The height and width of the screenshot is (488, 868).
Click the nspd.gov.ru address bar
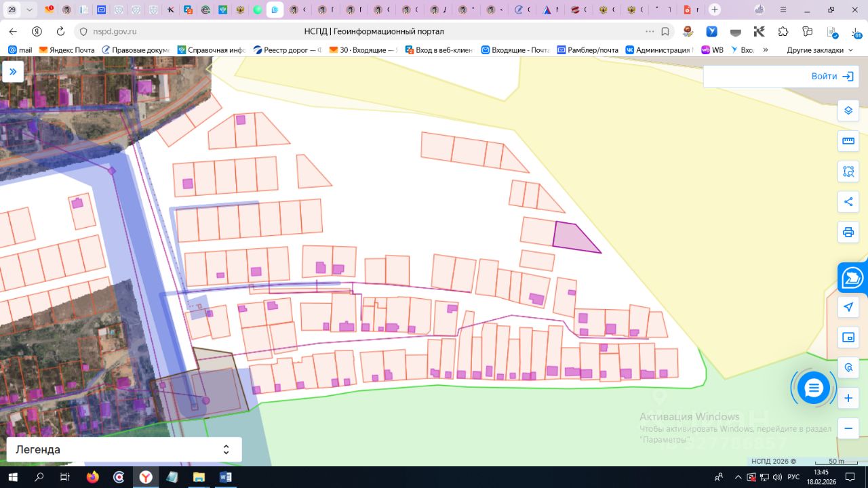tap(115, 31)
